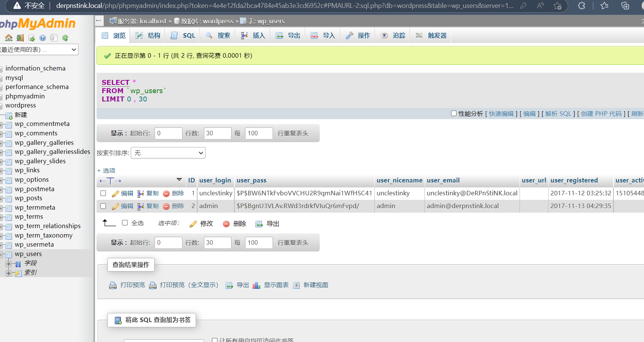644x342 pixels.
Task: Open phpMyAdmin documentation help icon
Action: 43,38
